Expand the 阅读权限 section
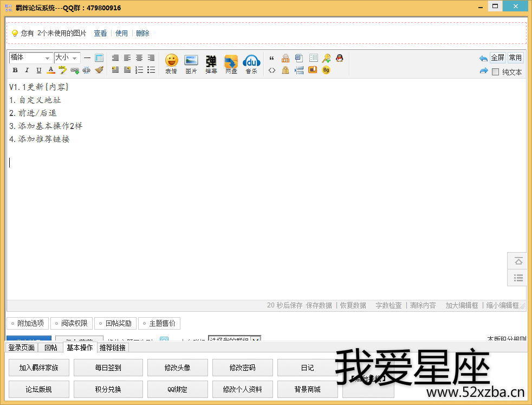This screenshot has width=532, height=405. 71,324
